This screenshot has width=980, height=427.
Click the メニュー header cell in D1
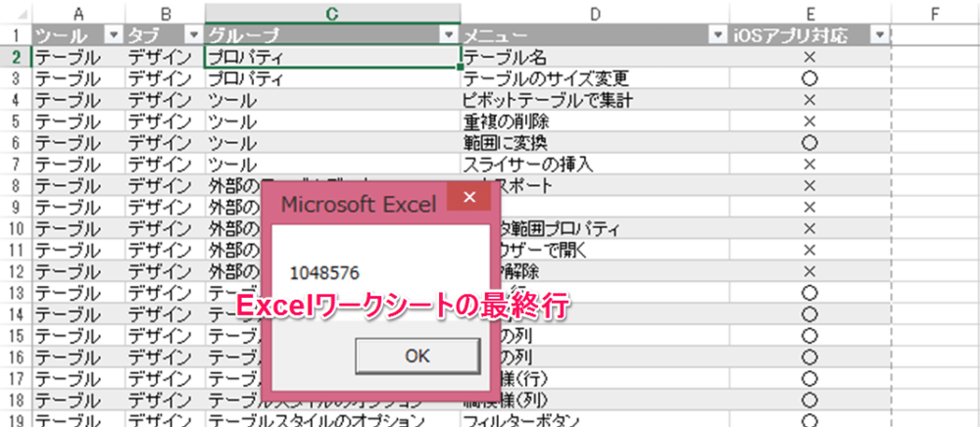(595, 35)
